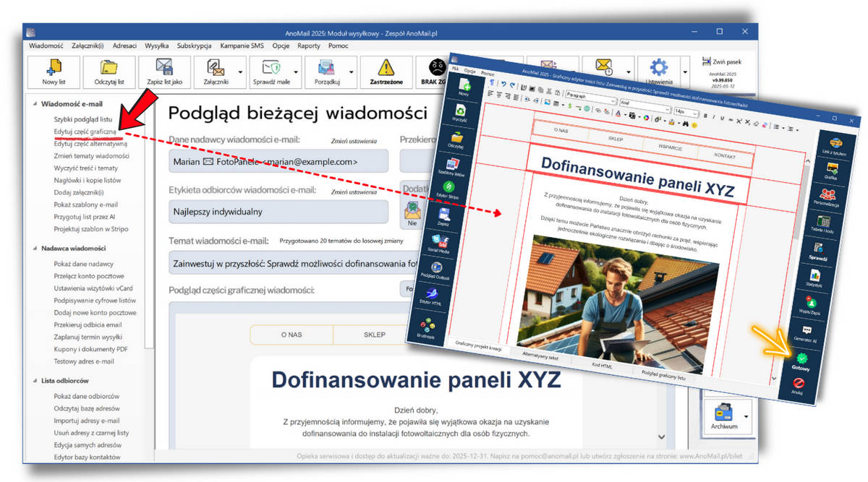Screen dimensions: 868x482
Task: Click Wypis/Zapis in editor right panel
Action: pyautogui.click(x=811, y=304)
